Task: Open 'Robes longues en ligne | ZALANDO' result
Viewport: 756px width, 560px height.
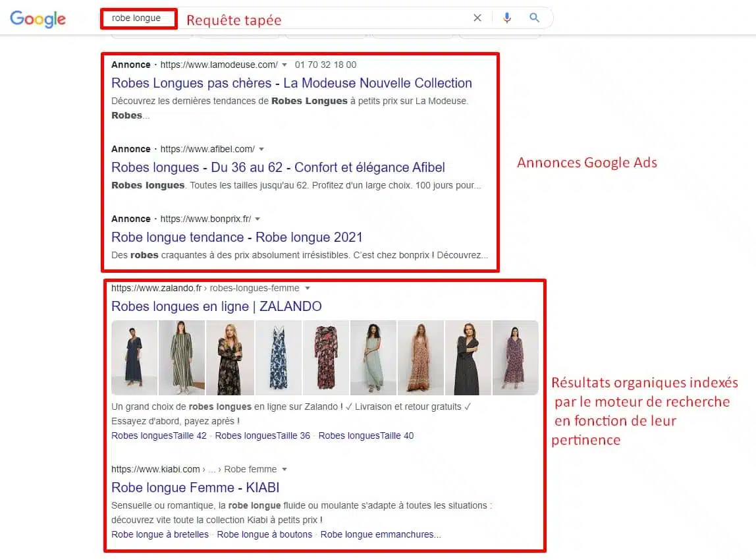Action: (x=217, y=306)
